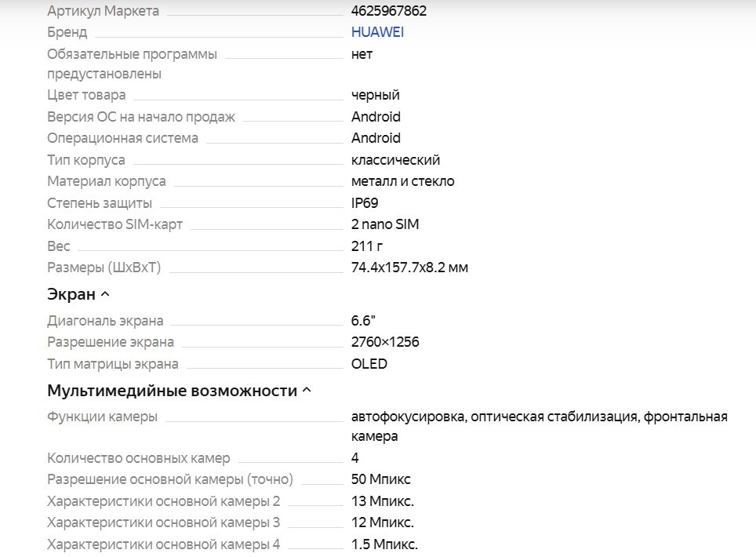Click the 50 Мпикс main camera value
The height and width of the screenshot is (557, 756).
(x=381, y=479)
